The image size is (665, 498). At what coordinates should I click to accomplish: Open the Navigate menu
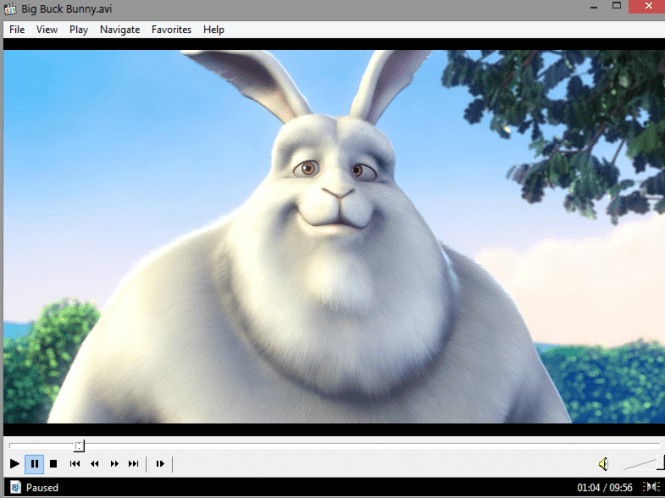tap(120, 30)
